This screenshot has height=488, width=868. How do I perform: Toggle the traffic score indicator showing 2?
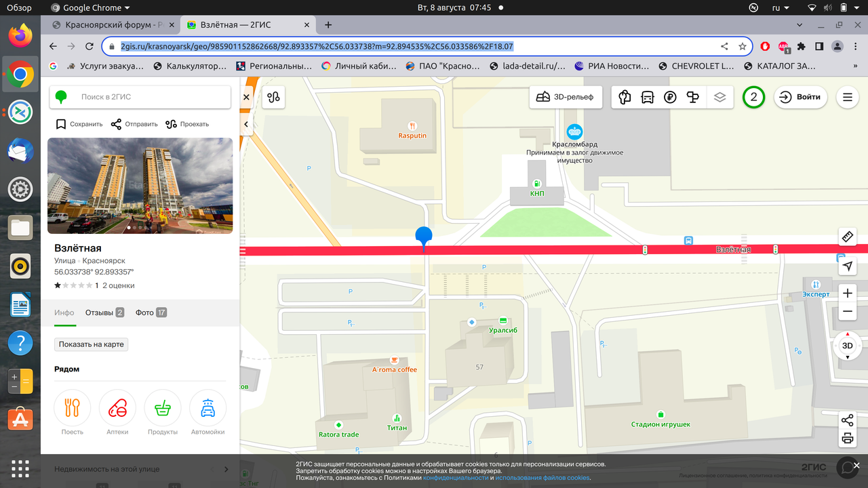pos(753,97)
